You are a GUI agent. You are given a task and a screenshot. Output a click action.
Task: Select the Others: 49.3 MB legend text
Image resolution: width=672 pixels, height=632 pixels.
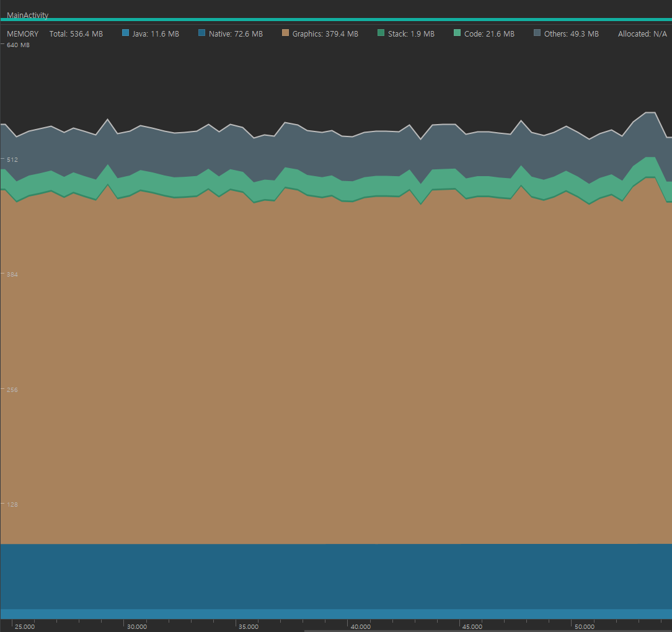(x=572, y=34)
